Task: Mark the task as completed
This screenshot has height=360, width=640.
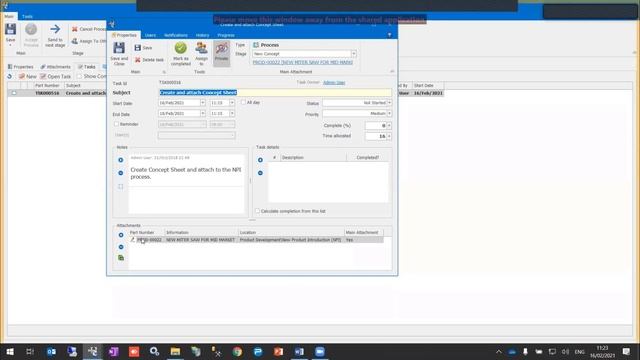Action: (180, 53)
